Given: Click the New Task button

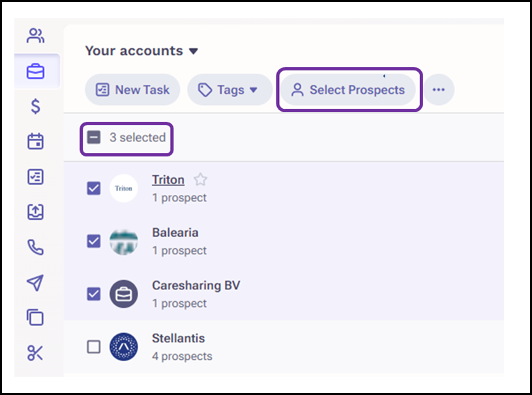Looking at the screenshot, I should tap(132, 90).
